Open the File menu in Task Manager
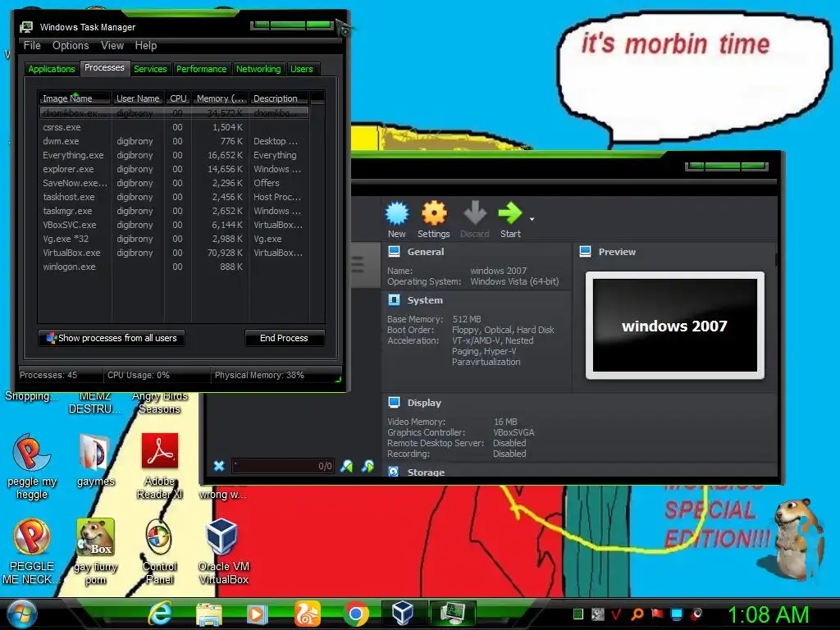Screen dimensions: 840x630 [32, 46]
